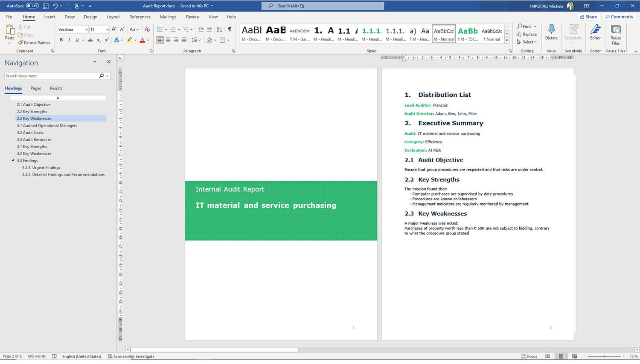Open the font name dropdown Verdana
Viewport: 640px width, 364px height.
pyautogui.click(x=86, y=29)
